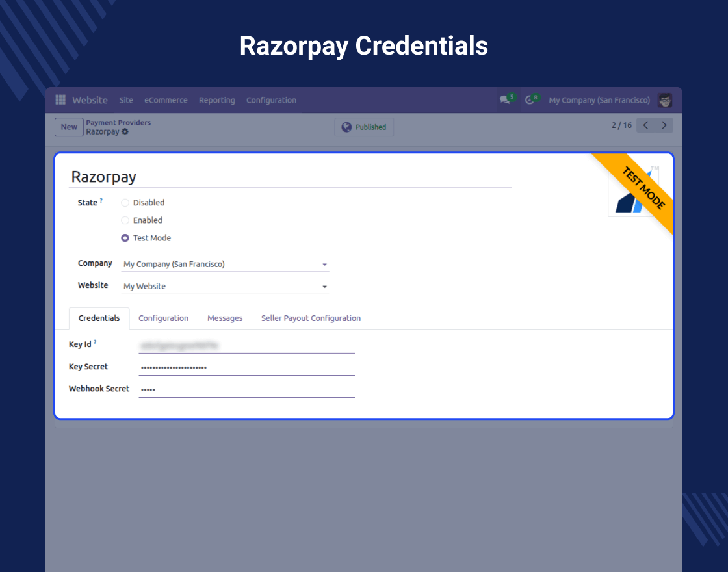Screen dimensions: 728x572
Task: Click the user avatar in the top bar
Action: pyautogui.click(x=665, y=100)
